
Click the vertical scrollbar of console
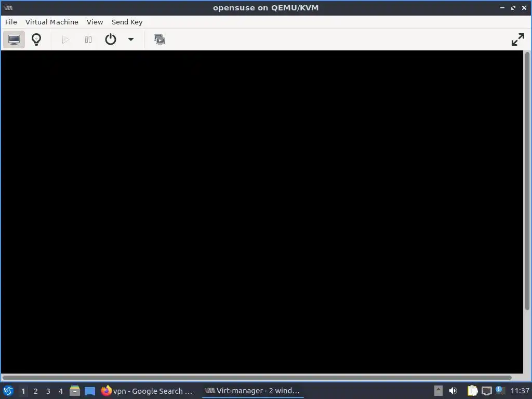coord(527,181)
